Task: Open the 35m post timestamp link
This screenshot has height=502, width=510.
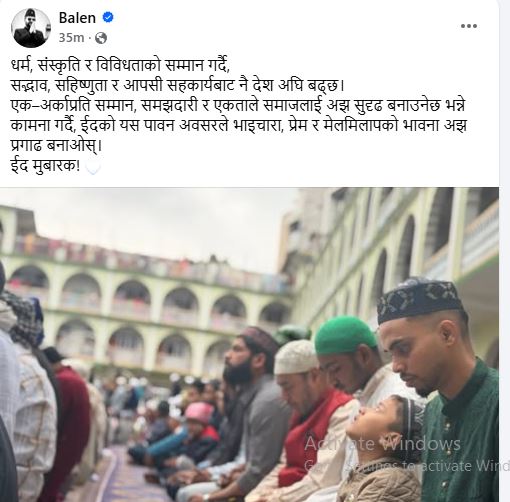Action: click(71, 38)
